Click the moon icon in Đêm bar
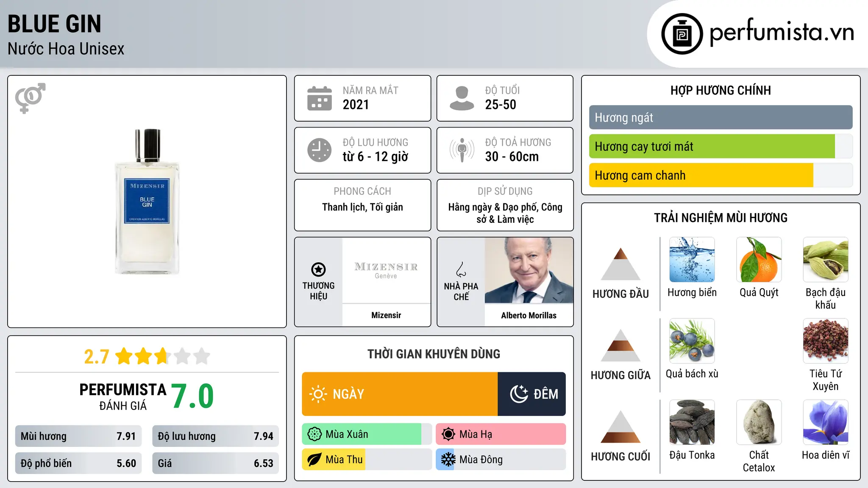868x488 pixels. [519, 394]
